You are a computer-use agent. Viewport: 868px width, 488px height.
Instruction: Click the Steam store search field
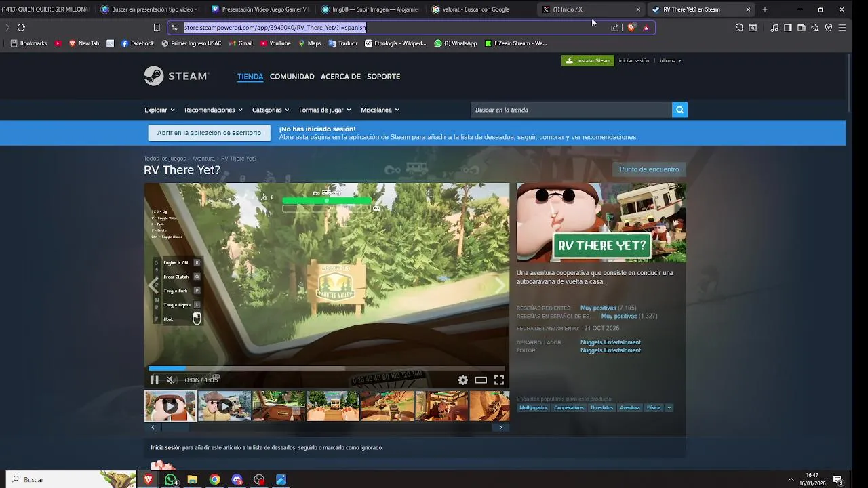(x=571, y=110)
